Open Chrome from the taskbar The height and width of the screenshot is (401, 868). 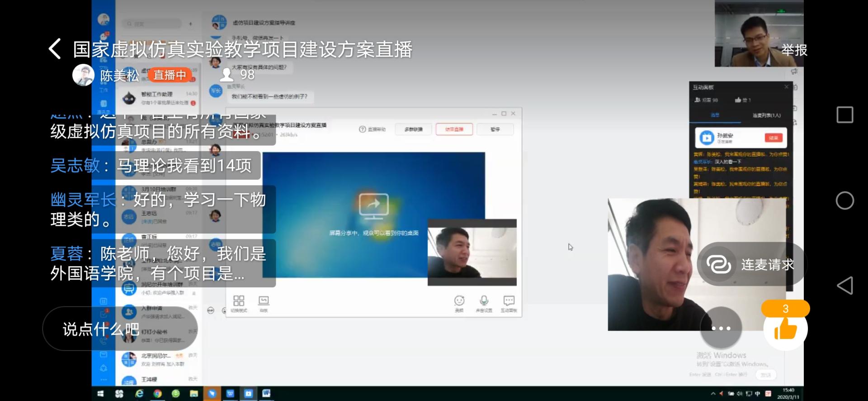[157, 393]
